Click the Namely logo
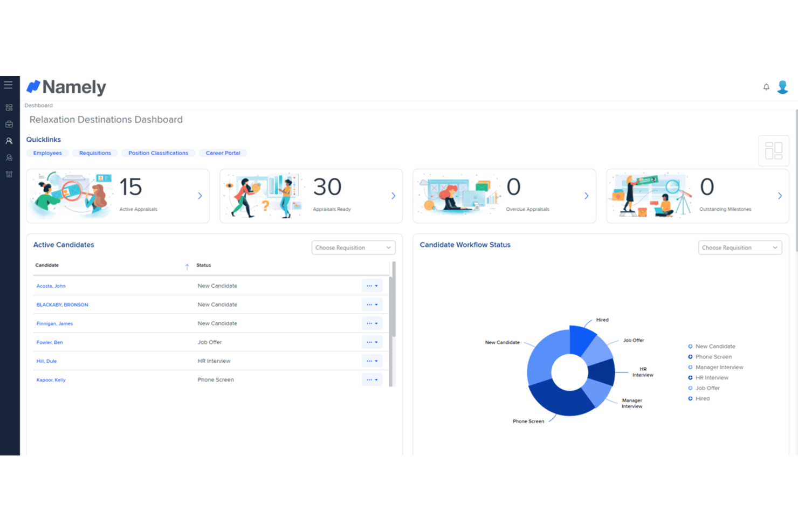 pos(66,87)
